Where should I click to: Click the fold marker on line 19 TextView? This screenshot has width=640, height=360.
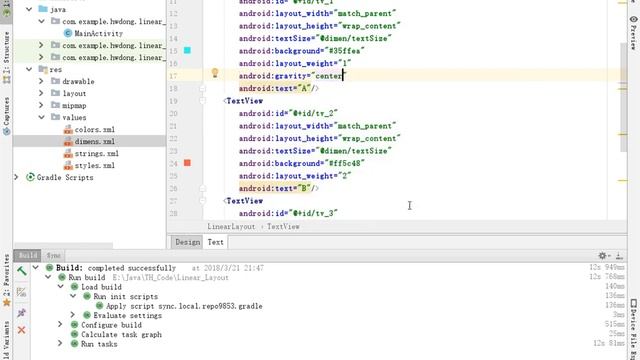[x=202, y=101]
